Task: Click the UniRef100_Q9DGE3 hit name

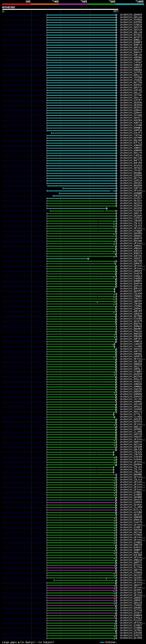Action: click(x=131, y=600)
